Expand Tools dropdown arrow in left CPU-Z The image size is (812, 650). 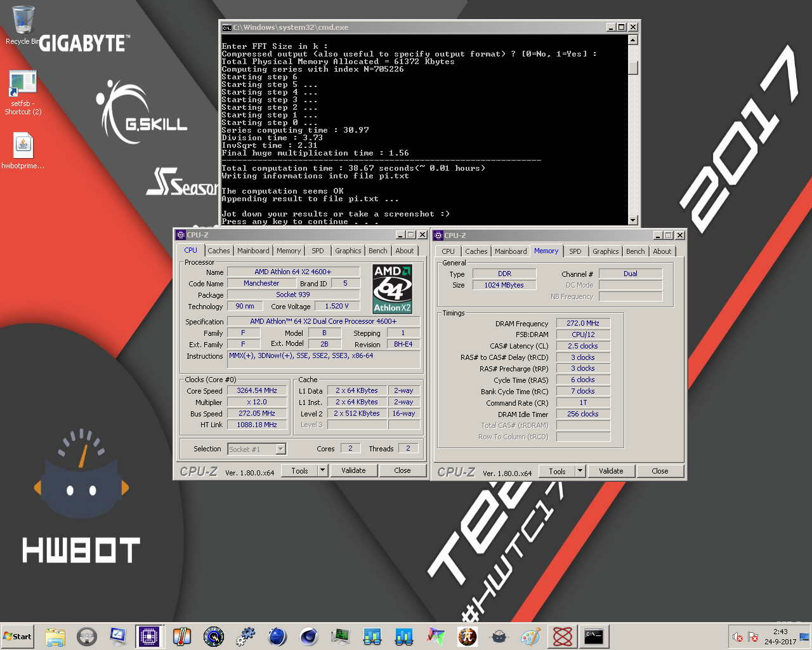(x=322, y=470)
